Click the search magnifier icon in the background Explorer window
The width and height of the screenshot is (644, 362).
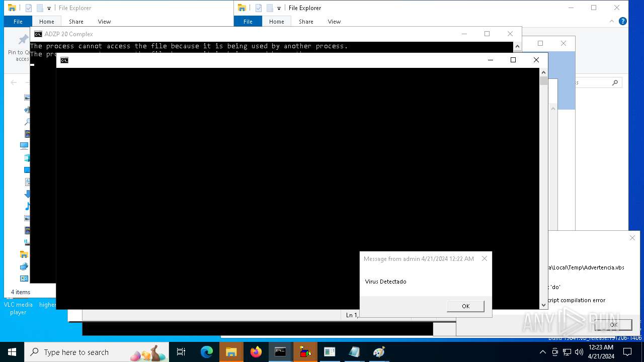coord(615,82)
